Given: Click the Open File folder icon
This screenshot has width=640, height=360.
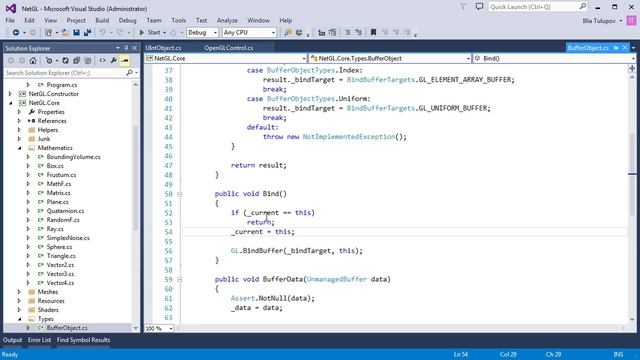Looking at the screenshot, I should point(65,32).
